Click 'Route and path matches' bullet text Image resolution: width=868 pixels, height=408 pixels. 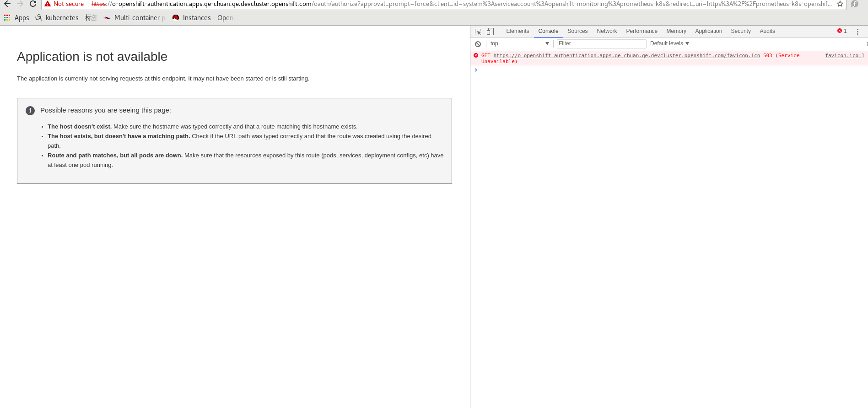115,156
